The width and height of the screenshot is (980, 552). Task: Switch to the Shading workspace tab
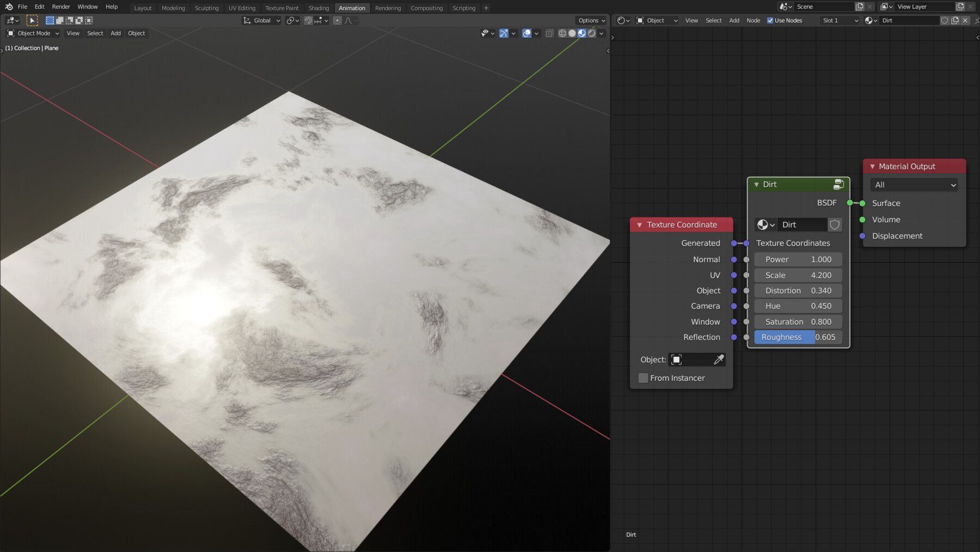318,8
